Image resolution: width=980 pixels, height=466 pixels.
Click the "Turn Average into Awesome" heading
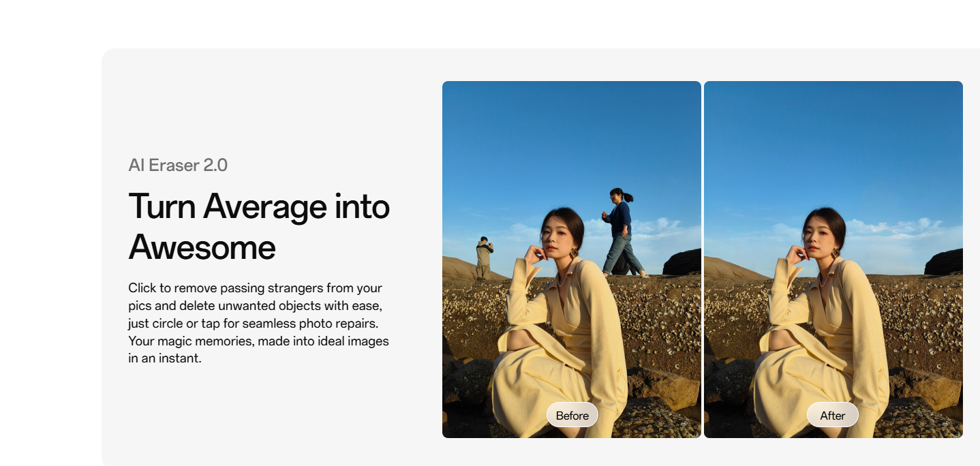tap(259, 226)
